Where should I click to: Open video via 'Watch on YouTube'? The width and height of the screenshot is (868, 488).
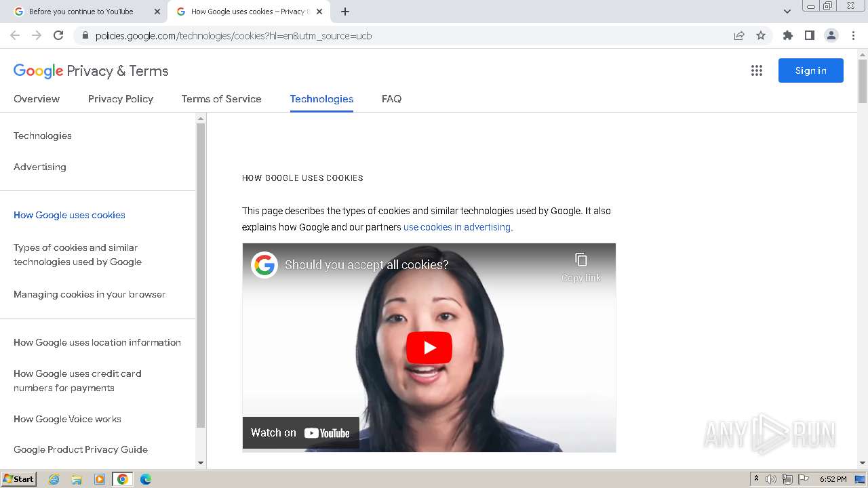[300, 432]
